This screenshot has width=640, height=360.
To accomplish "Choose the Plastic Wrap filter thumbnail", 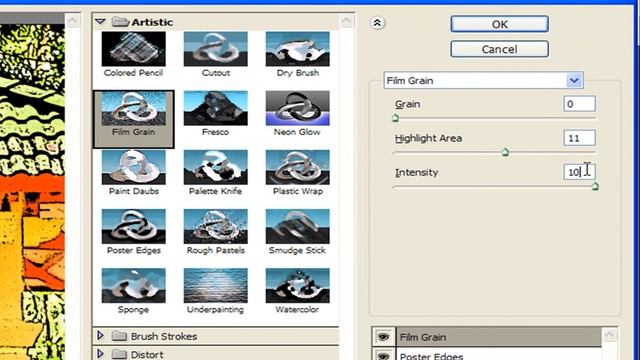I will 298,167.
